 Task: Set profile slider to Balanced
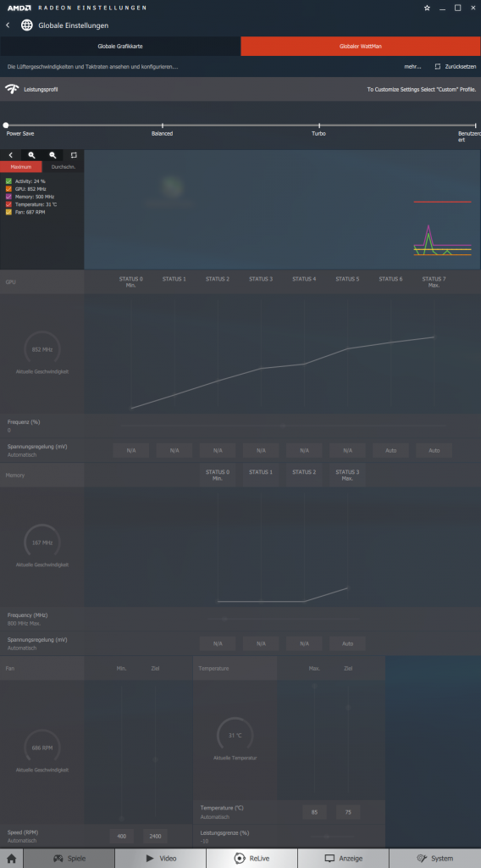pyautogui.click(x=163, y=125)
